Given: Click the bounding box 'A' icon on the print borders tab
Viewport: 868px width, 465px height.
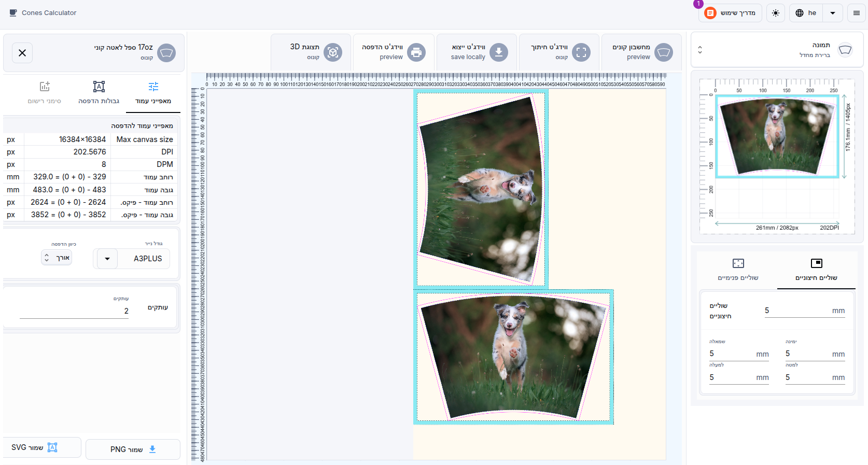Looking at the screenshot, I should pyautogui.click(x=99, y=87).
